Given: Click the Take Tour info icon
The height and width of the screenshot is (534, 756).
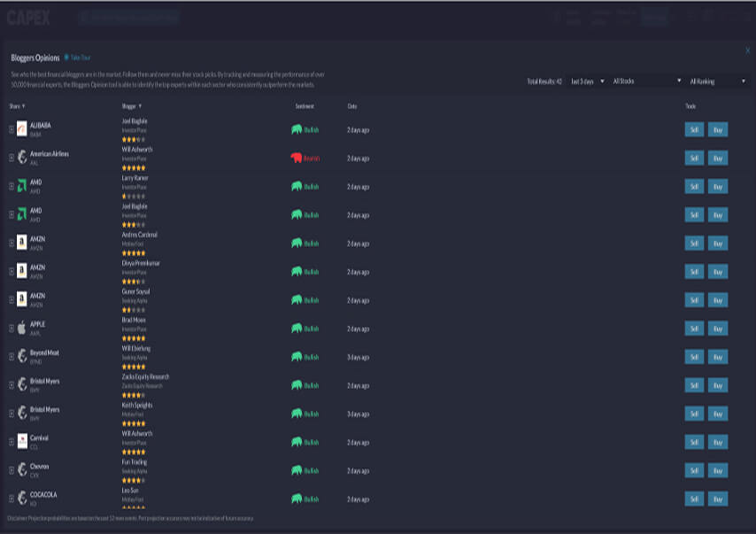Looking at the screenshot, I should (x=66, y=57).
